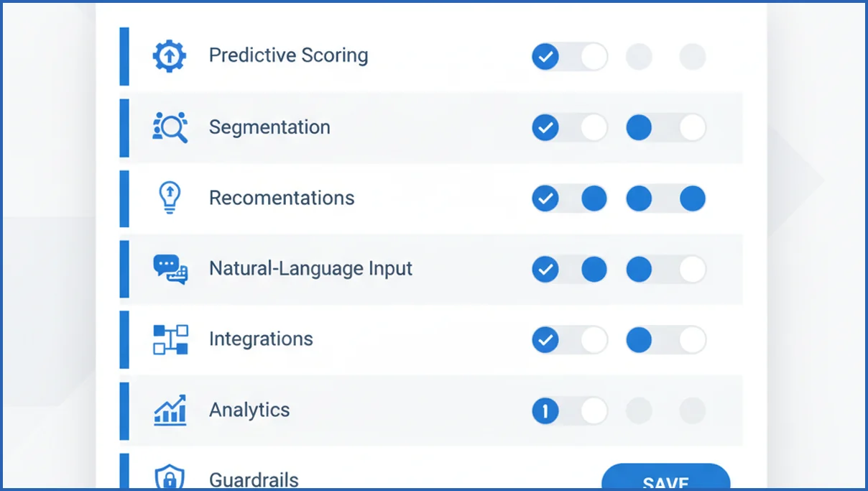
Task: Toggle the first Integrations switch
Action: (x=570, y=340)
